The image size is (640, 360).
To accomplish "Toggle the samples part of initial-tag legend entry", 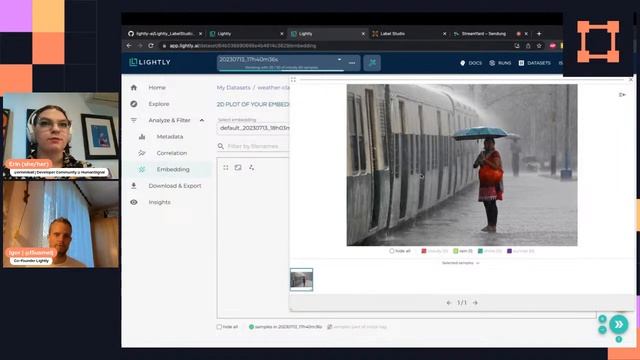I will click(x=357, y=327).
